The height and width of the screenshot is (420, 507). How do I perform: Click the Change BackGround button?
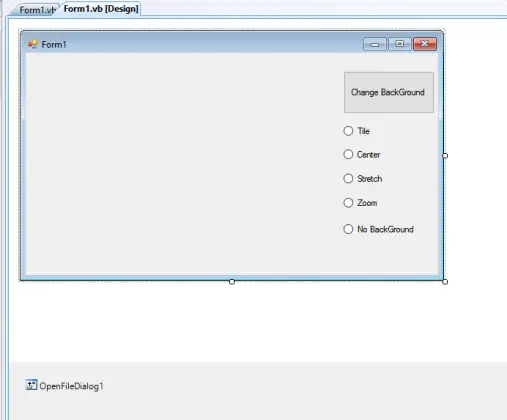click(389, 92)
